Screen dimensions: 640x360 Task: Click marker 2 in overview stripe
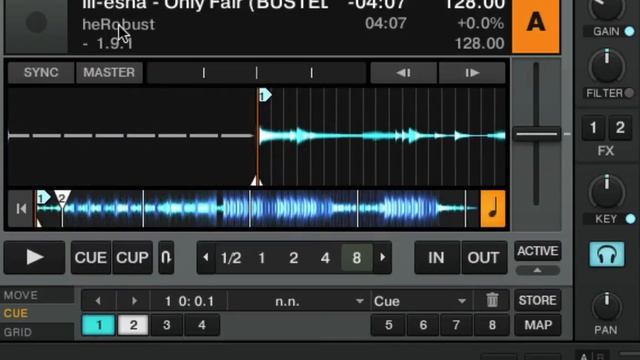tap(62, 198)
